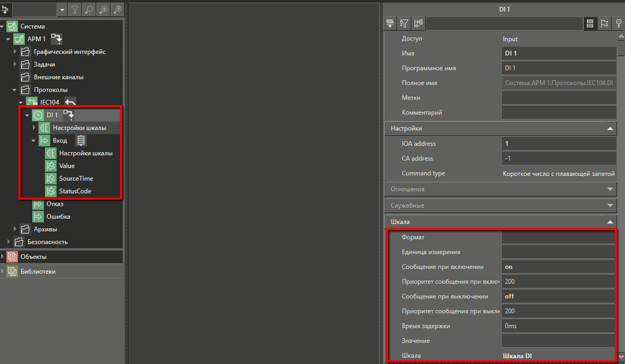
Task: Click the search next (down arrow) icon
Action: 117,10
